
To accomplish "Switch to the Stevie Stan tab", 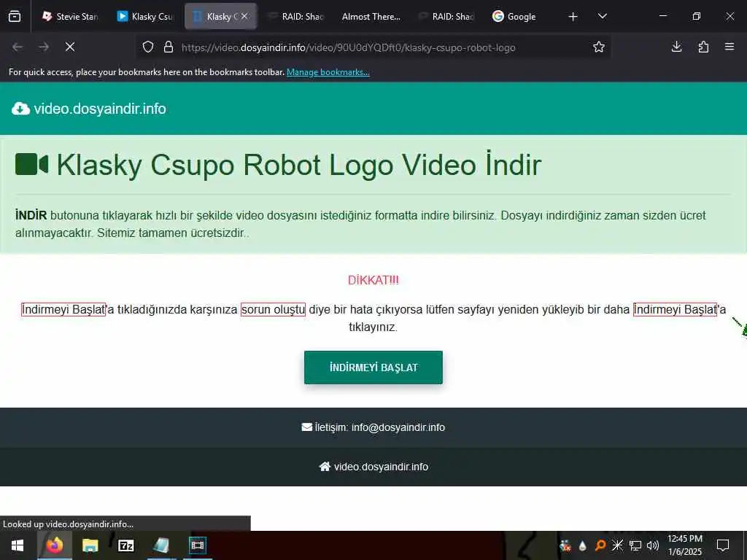I will point(70,17).
